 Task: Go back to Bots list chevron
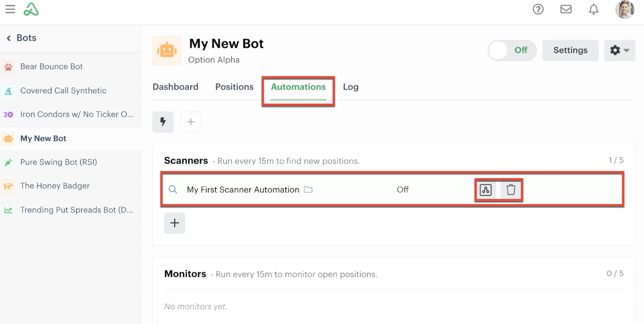pyautogui.click(x=9, y=38)
